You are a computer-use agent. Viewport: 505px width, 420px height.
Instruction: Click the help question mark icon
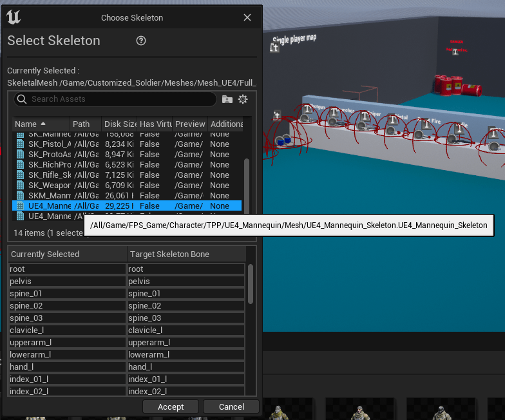[x=141, y=41]
